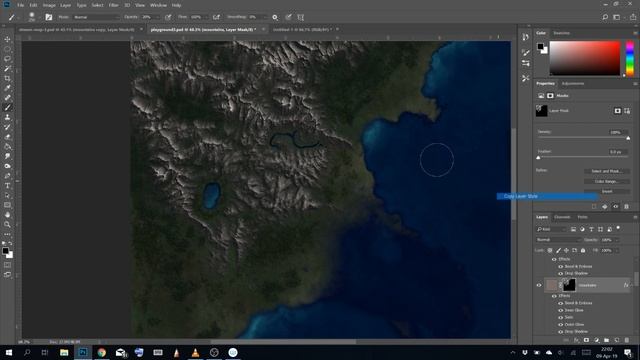Viewport: 640px width, 360px height.
Task: Switch to the Swatches tab
Action: coord(562,33)
